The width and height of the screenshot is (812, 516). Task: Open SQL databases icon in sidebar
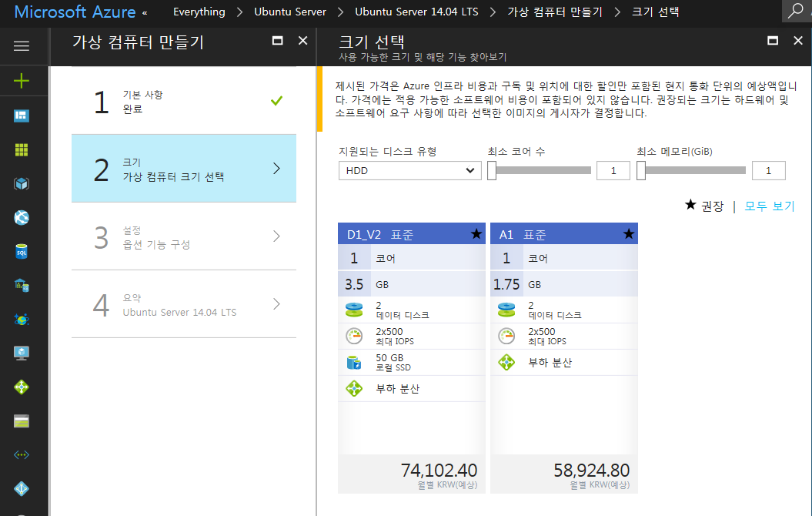click(22, 252)
